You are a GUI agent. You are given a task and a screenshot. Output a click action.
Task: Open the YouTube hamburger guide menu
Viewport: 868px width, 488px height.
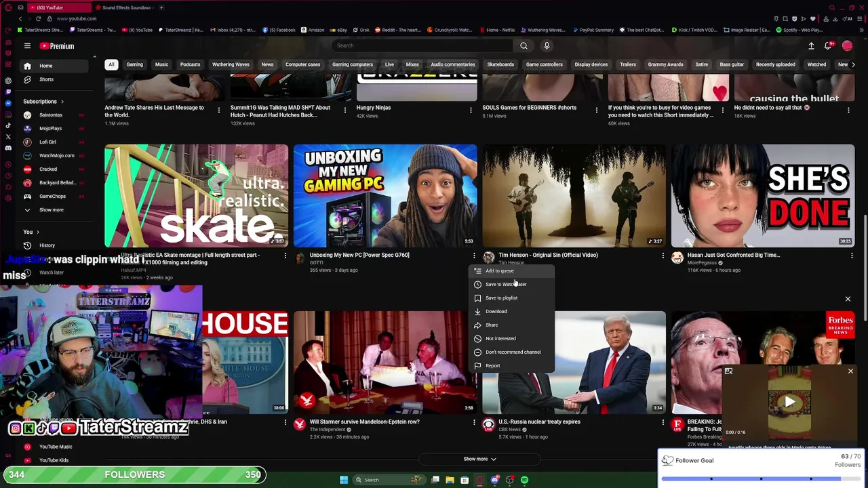[27, 46]
